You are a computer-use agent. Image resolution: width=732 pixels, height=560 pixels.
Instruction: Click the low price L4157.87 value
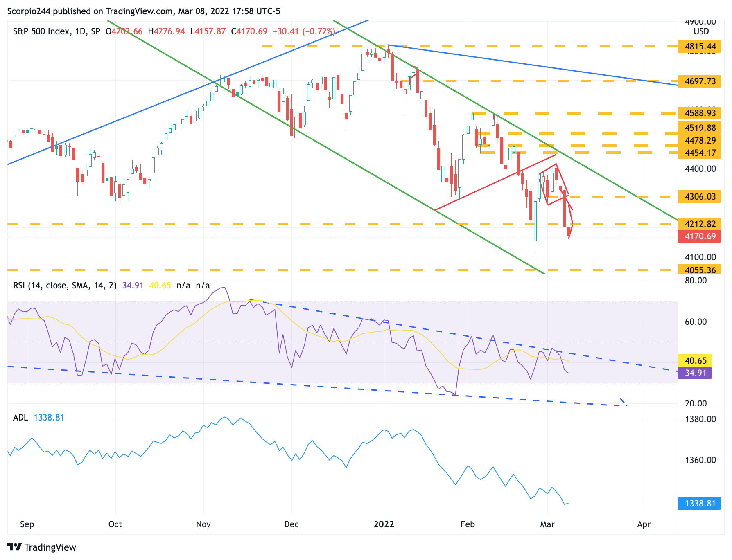(208, 31)
